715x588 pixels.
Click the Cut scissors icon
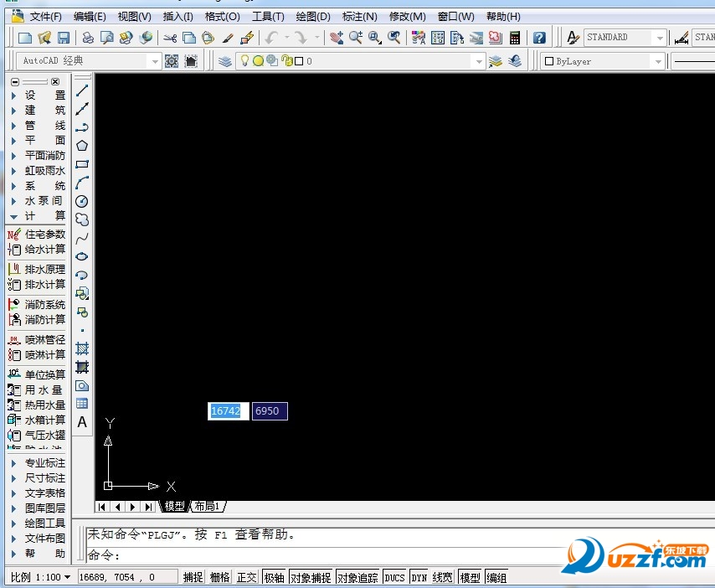[170, 38]
